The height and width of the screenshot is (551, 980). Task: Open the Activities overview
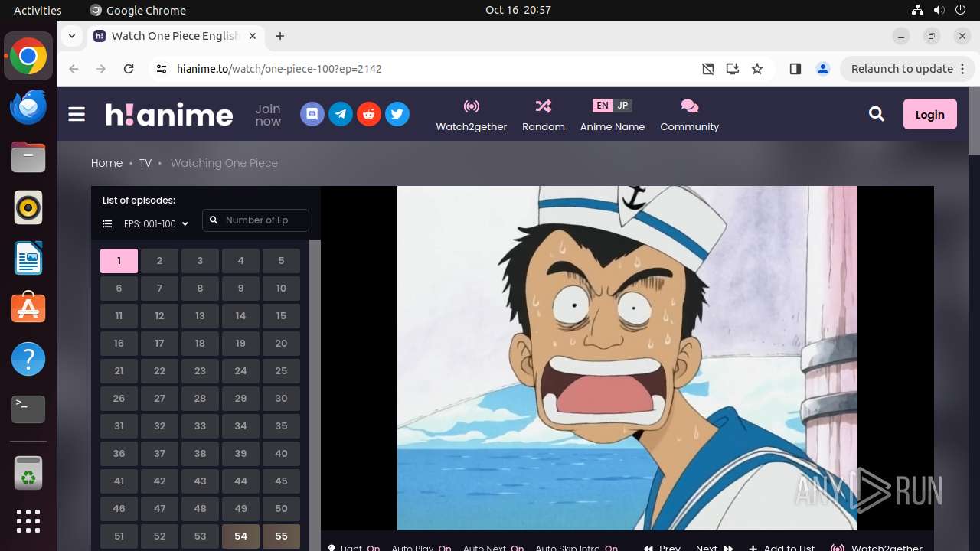pyautogui.click(x=38, y=10)
